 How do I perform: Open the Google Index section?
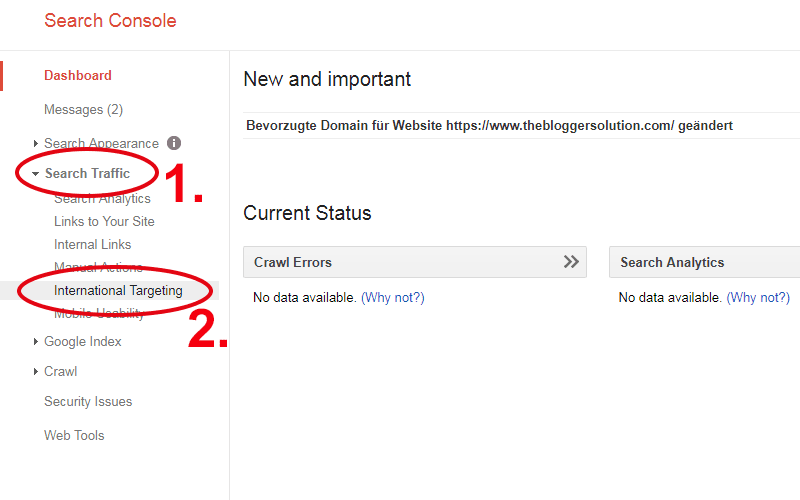coord(83,341)
